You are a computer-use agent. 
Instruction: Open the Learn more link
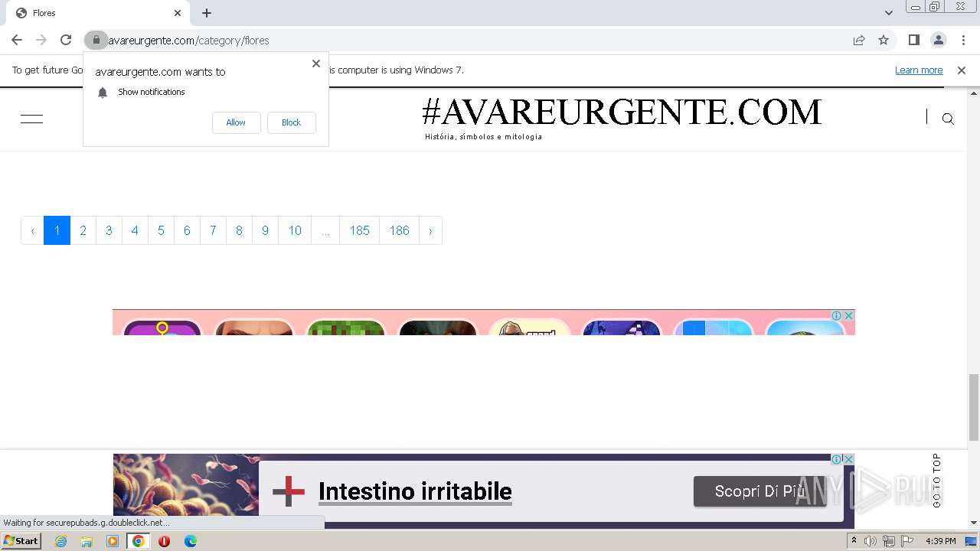[x=919, y=70]
